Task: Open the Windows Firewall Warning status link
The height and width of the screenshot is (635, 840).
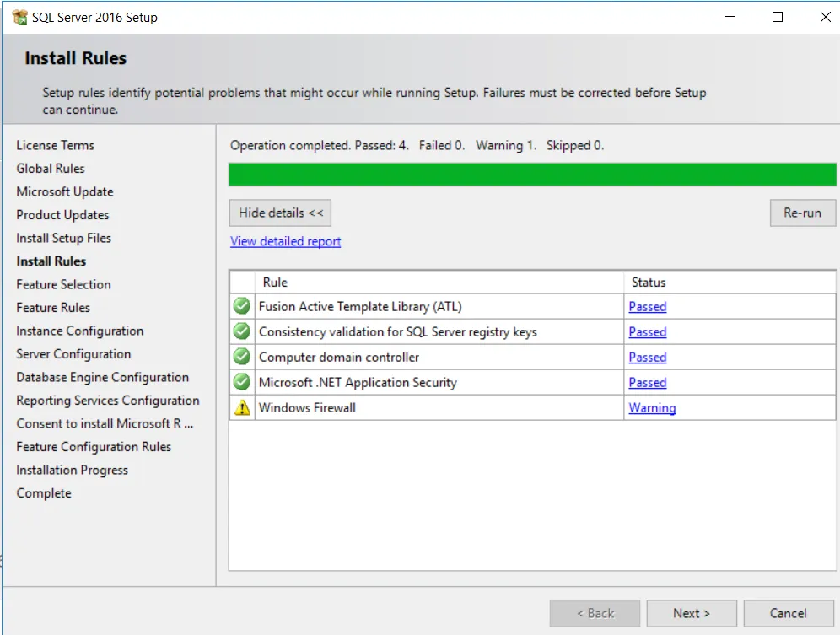Action: 652,408
